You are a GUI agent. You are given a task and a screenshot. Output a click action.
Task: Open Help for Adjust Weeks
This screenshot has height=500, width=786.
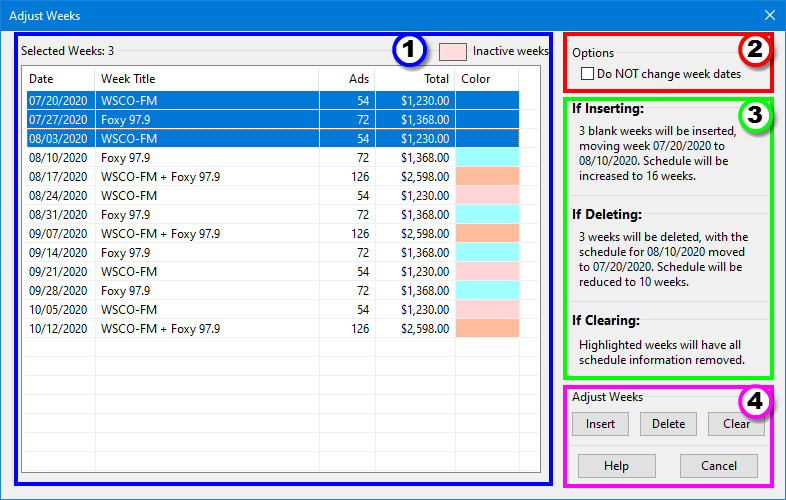(617, 466)
